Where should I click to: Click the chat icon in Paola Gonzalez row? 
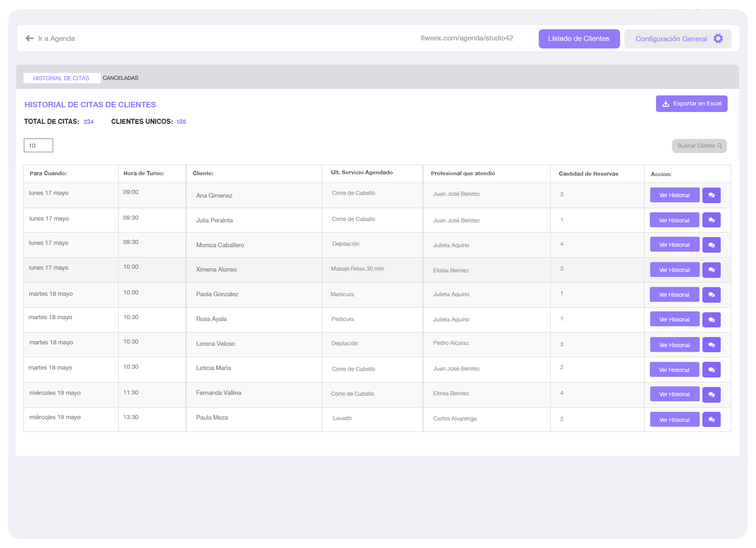[711, 295]
